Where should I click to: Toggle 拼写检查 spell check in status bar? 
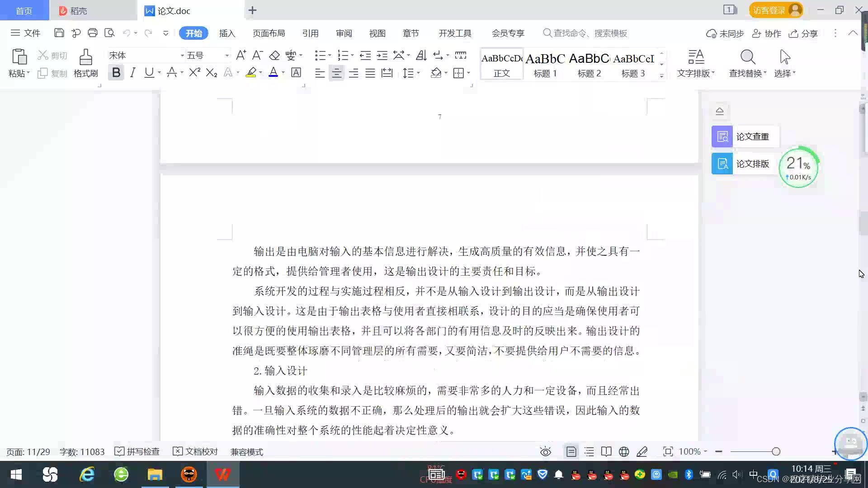click(137, 452)
